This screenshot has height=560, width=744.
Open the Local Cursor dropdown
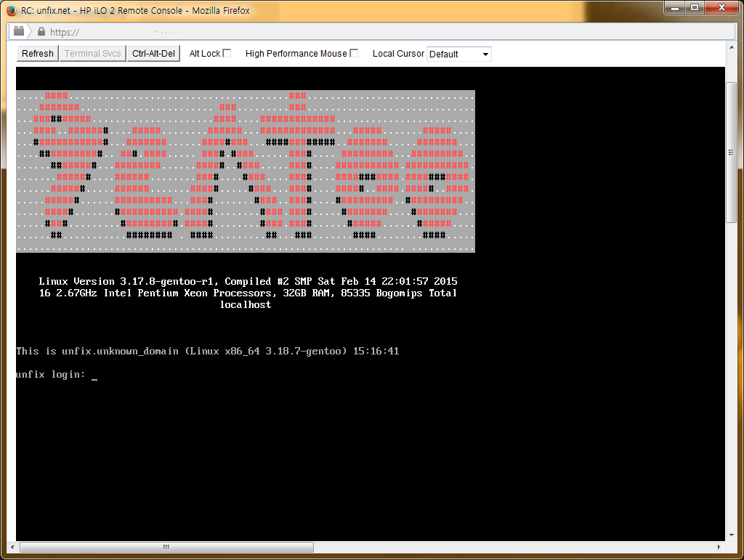(459, 54)
